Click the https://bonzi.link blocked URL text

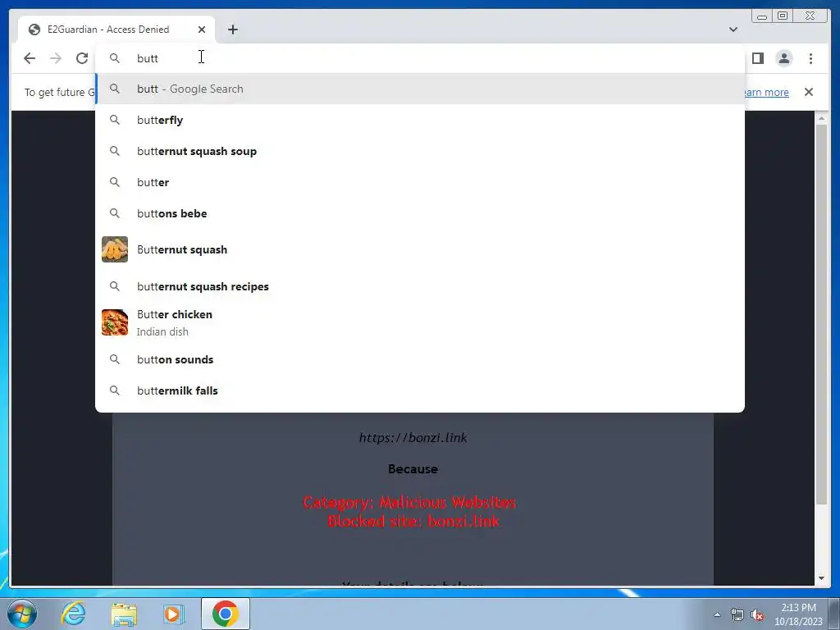pyautogui.click(x=413, y=438)
